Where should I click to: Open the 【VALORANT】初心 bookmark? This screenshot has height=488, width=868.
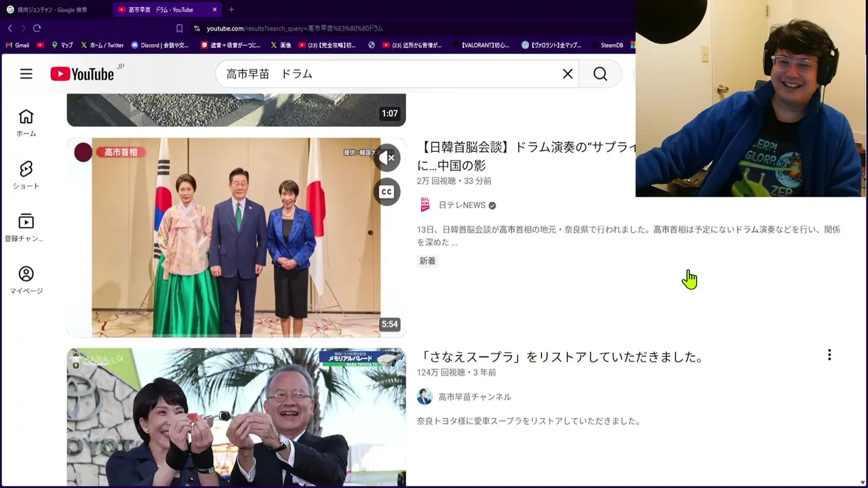point(480,45)
